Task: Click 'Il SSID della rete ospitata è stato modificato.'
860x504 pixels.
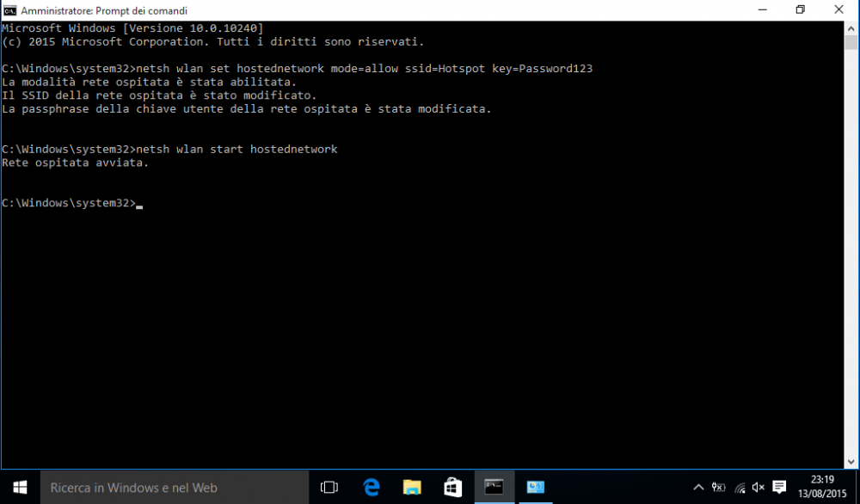Action: click(x=159, y=95)
